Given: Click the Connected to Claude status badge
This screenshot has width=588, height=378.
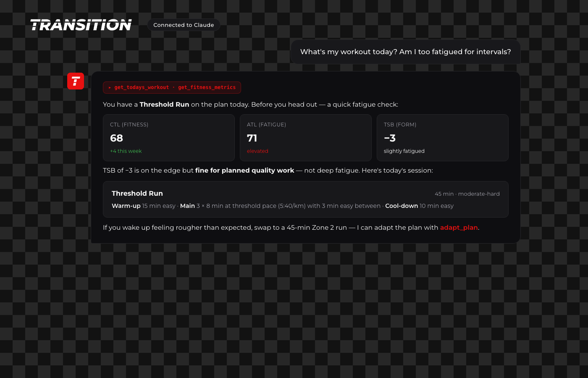Looking at the screenshot, I should tap(184, 25).
